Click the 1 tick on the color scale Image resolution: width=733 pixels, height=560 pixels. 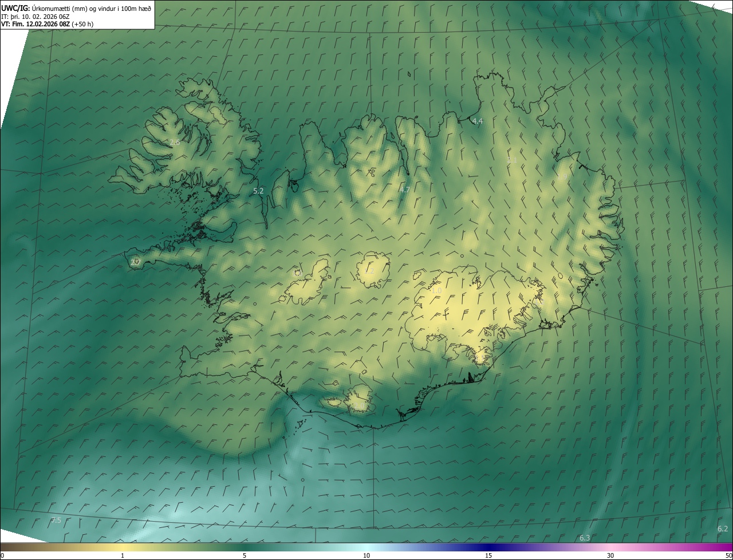tap(123, 555)
